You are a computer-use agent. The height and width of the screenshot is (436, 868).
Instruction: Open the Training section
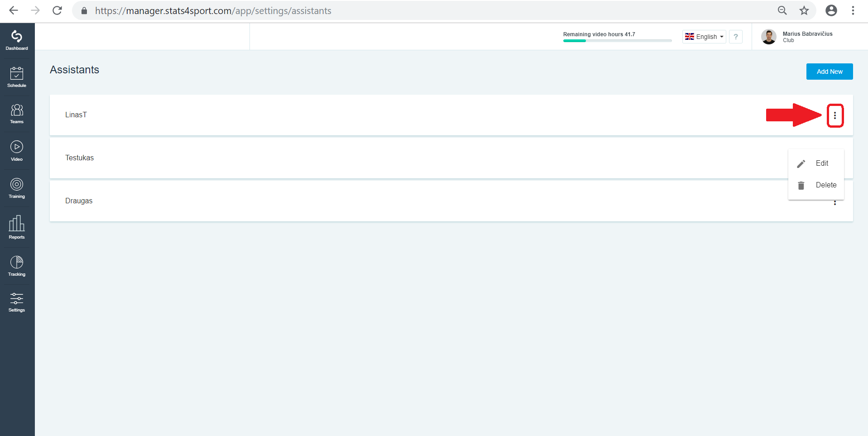pyautogui.click(x=17, y=188)
